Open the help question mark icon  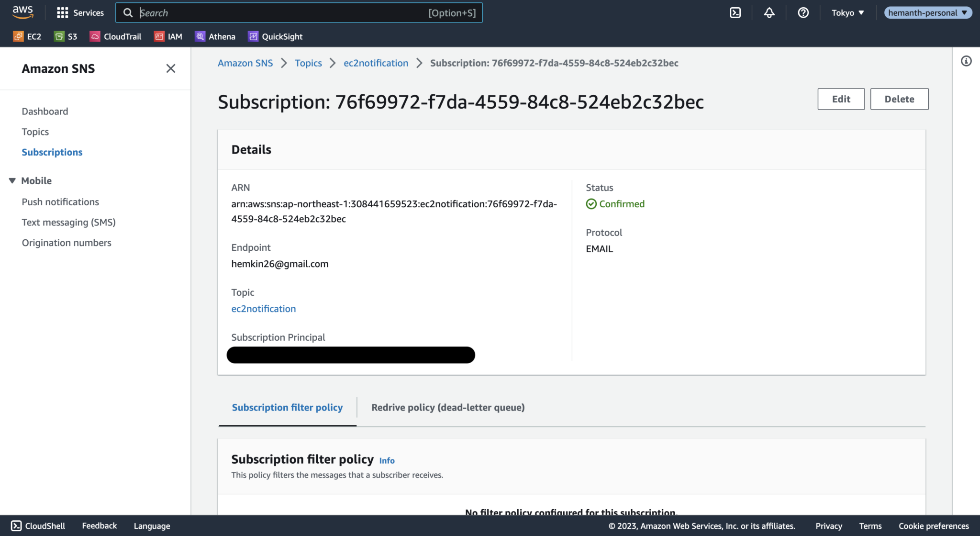(803, 12)
